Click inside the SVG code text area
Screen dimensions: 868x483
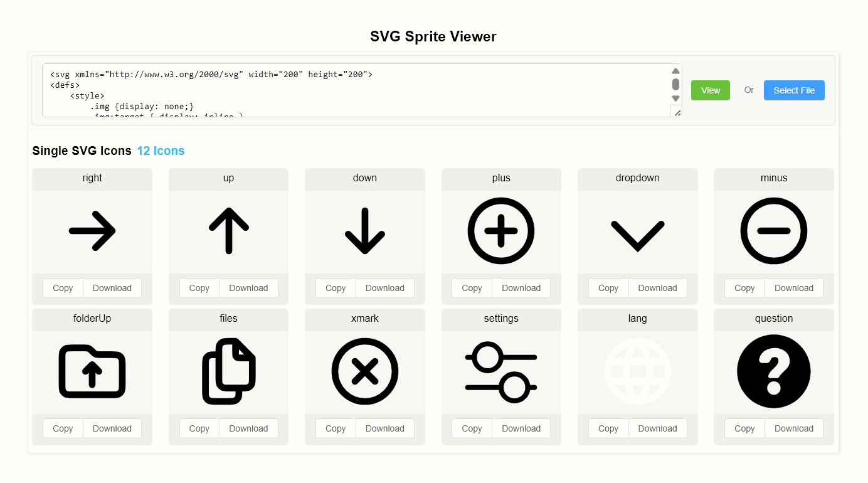314,88
